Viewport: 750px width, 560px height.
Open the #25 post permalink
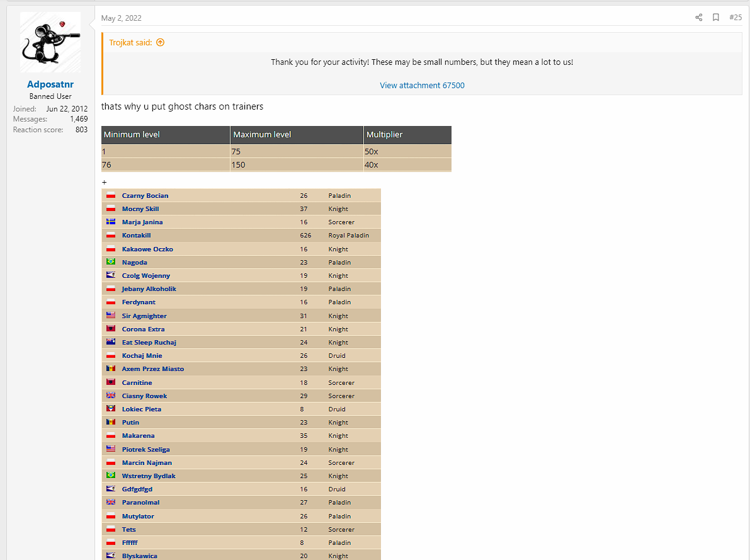pos(736,18)
